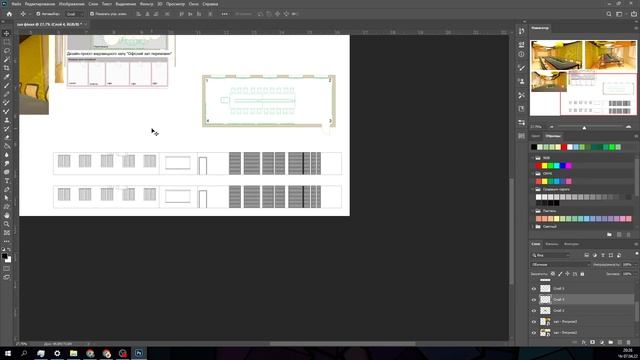The height and width of the screenshot is (360, 640).
Task: Create a new layer with footer icon
Action: (x=620, y=342)
